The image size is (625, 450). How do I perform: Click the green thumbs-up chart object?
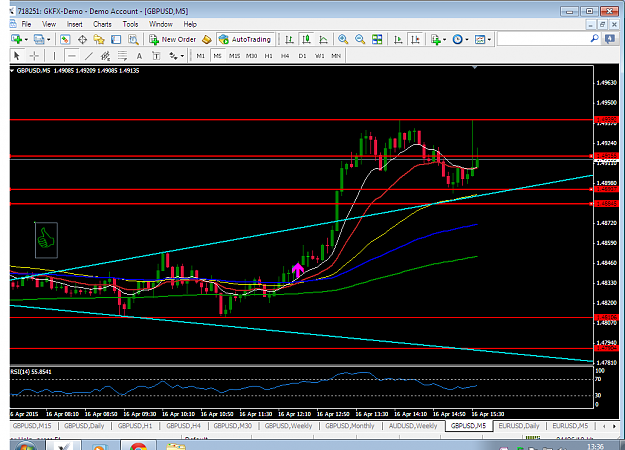46,240
